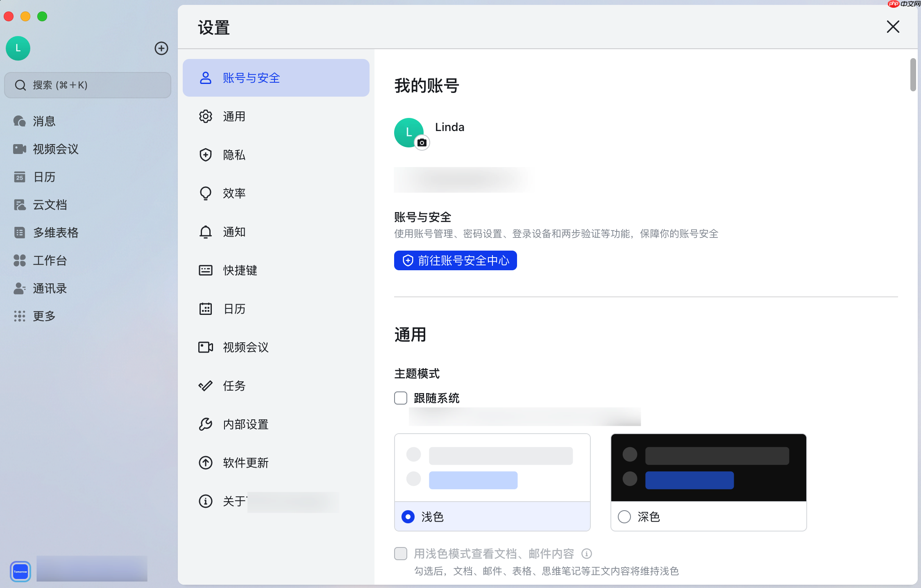This screenshot has width=921, height=588.
Task: Open 通讯录 contacts in sidebar
Action: [50, 288]
